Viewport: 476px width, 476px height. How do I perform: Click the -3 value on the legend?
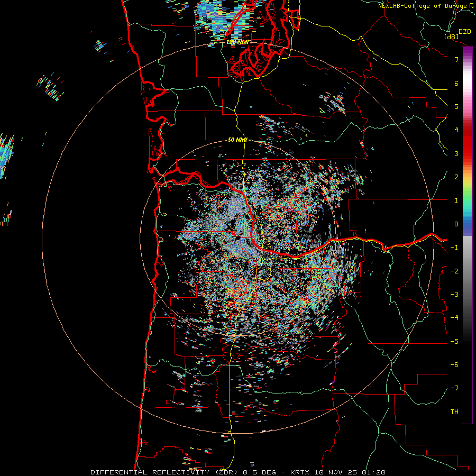[x=454, y=295]
